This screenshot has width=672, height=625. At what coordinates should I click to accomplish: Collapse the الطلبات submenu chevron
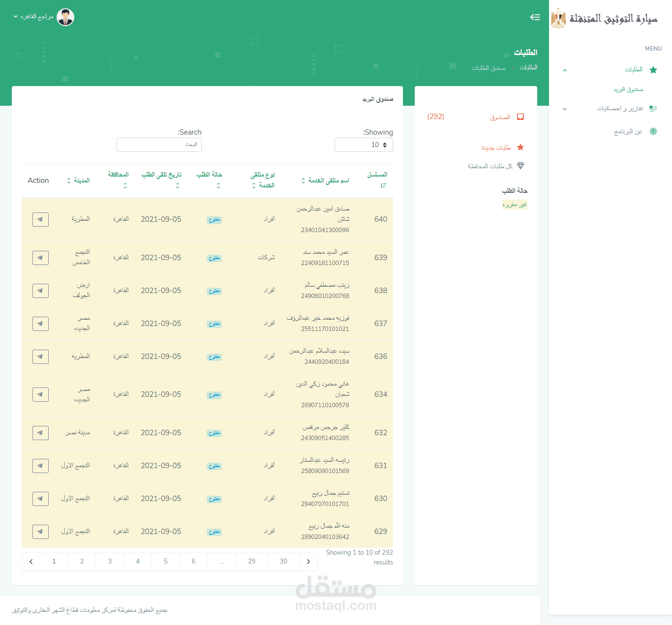click(564, 70)
